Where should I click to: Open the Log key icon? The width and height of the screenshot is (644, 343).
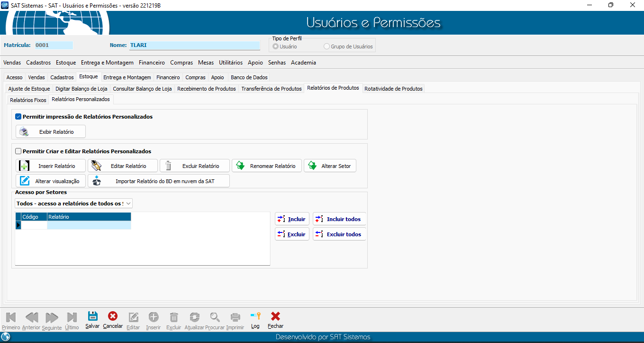coord(255,317)
